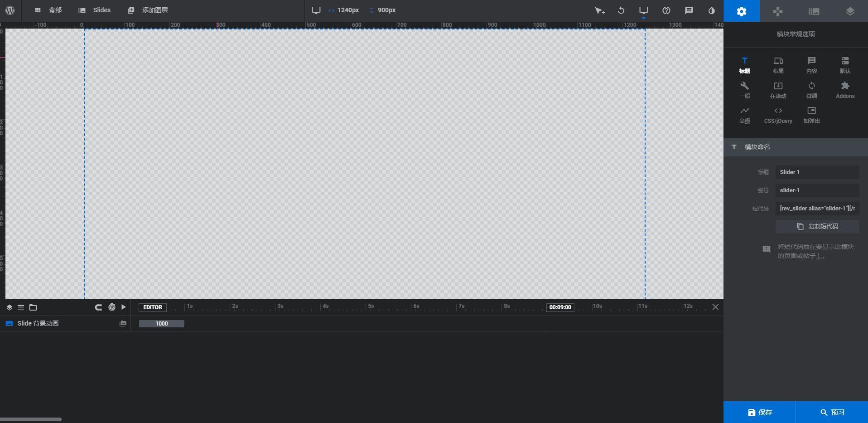Click the help question mark icon
This screenshot has width=868, height=423.
click(666, 10)
